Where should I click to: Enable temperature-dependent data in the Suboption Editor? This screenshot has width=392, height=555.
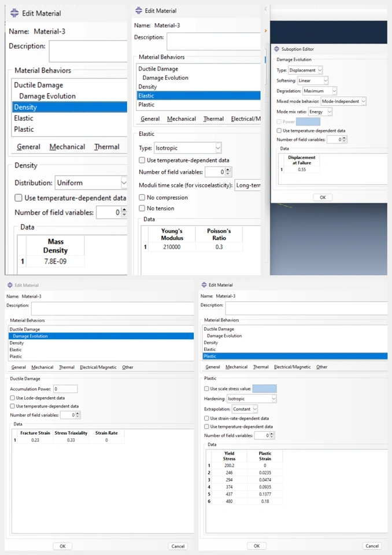(x=279, y=131)
